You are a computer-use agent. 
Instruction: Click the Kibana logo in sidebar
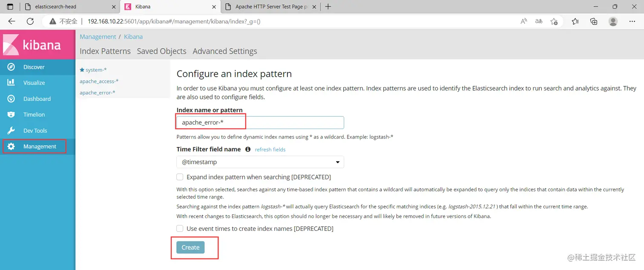(37, 44)
